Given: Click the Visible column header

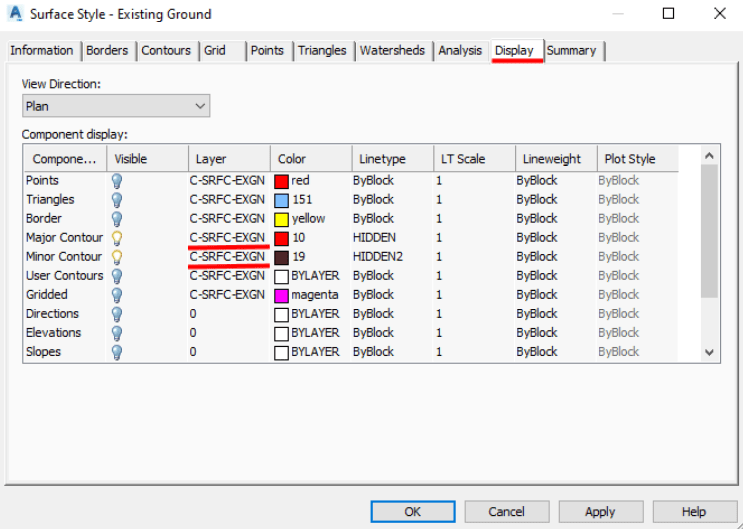Looking at the screenshot, I should [x=147, y=159].
